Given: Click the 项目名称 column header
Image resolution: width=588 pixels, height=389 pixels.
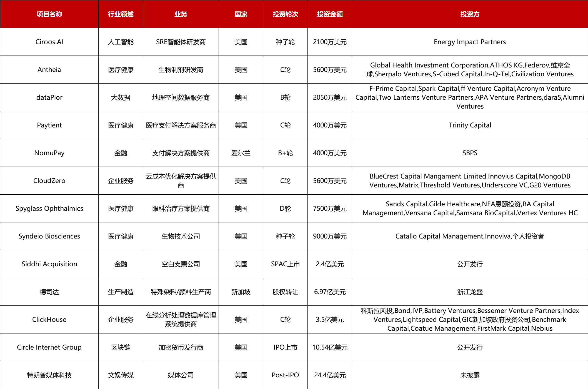Looking at the screenshot, I should (x=49, y=14).
